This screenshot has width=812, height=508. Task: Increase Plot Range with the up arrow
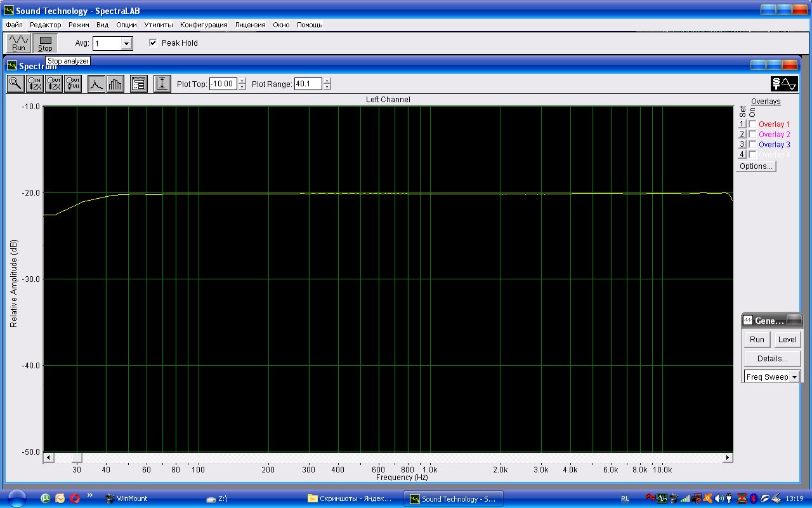(327, 81)
